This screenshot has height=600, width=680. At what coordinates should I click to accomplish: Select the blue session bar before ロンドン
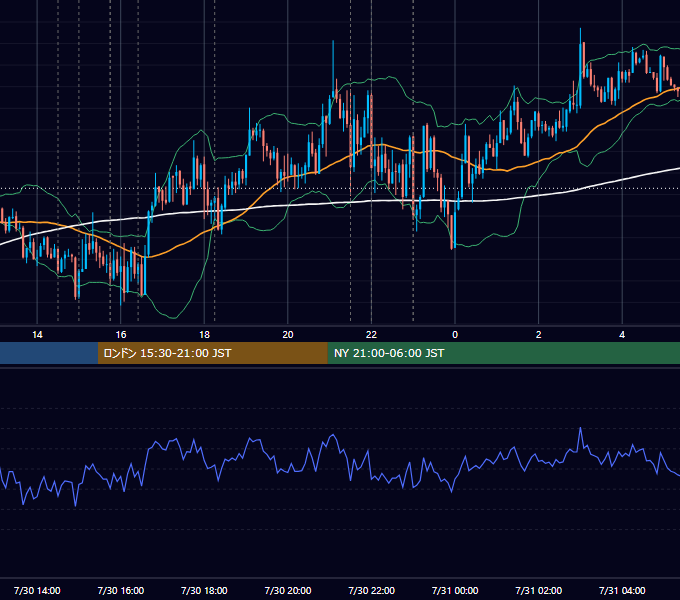point(49,353)
